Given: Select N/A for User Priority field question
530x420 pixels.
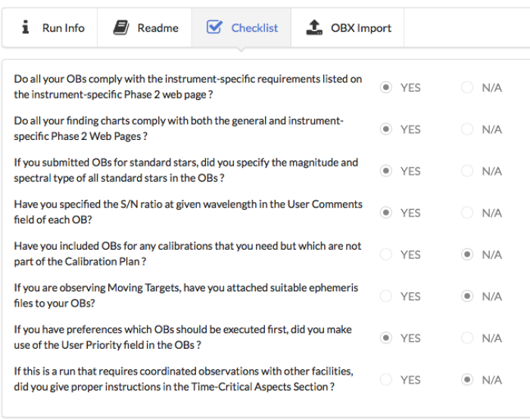Looking at the screenshot, I should pos(467,338).
